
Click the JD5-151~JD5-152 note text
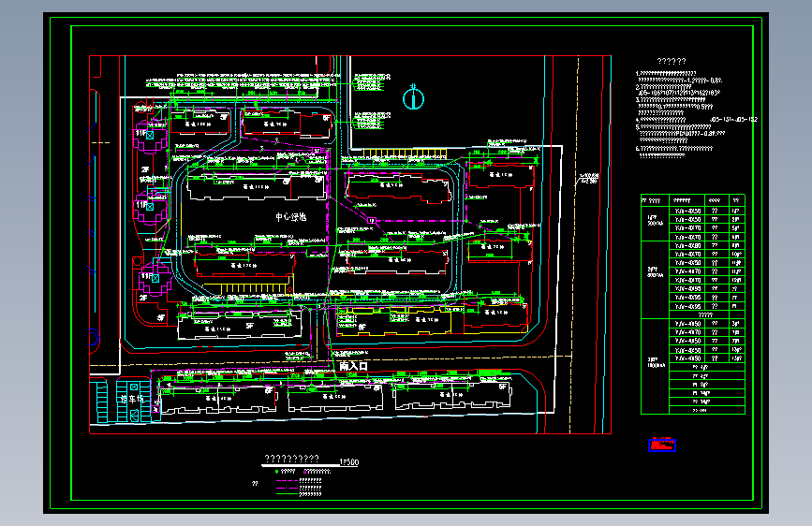click(x=733, y=120)
